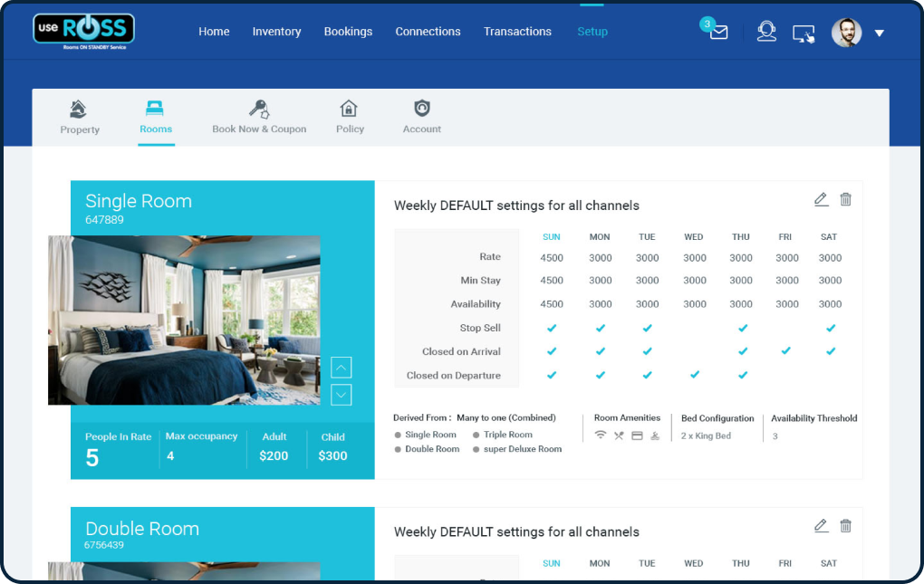Select the Setup menu item

[x=592, y=32]
